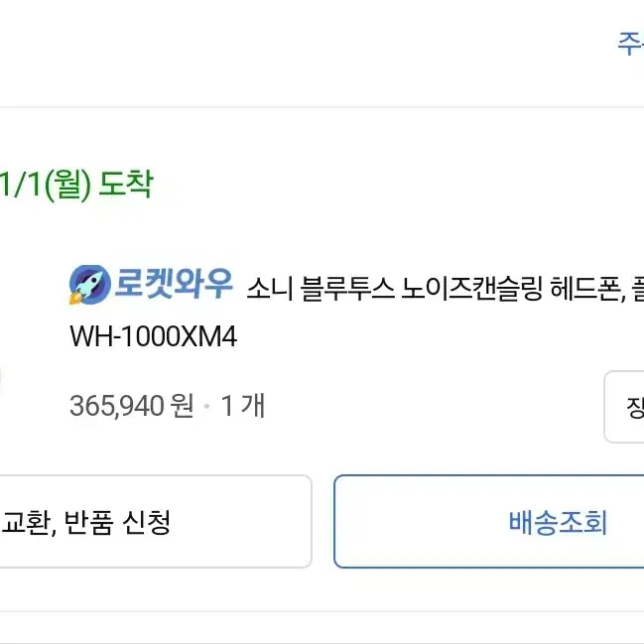Click the 원 currency unit after 365,940

click(x=182, y=406)
